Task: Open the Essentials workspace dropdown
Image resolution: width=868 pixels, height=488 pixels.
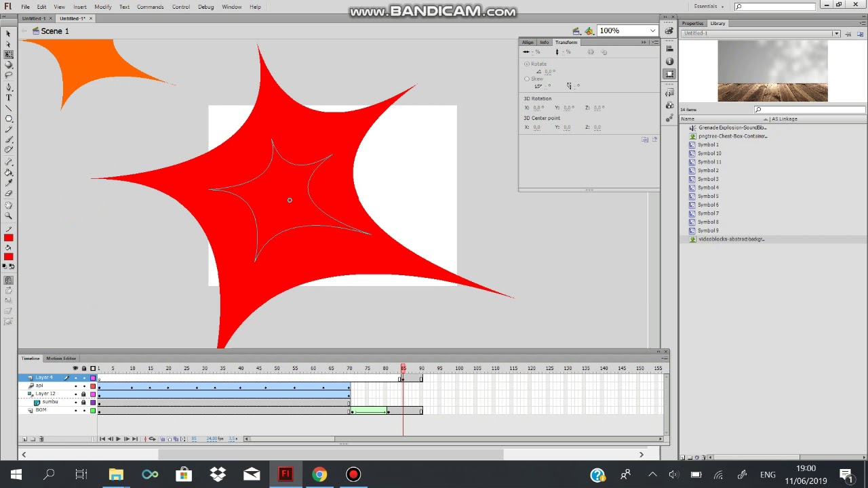Action: tap(709, 6)
